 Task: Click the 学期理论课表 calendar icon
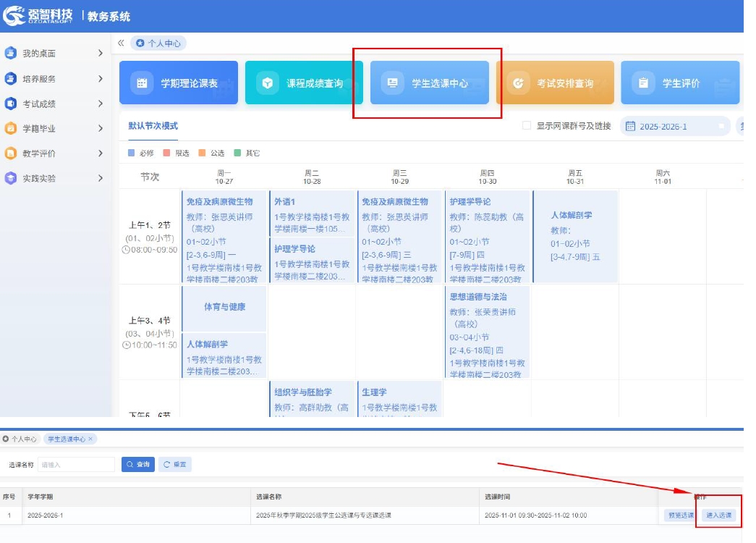[x=143, y=83]
